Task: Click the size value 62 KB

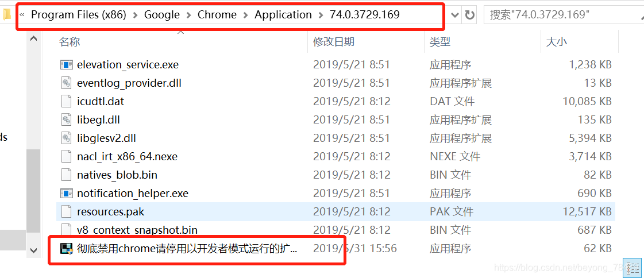Action: (597, 249)
